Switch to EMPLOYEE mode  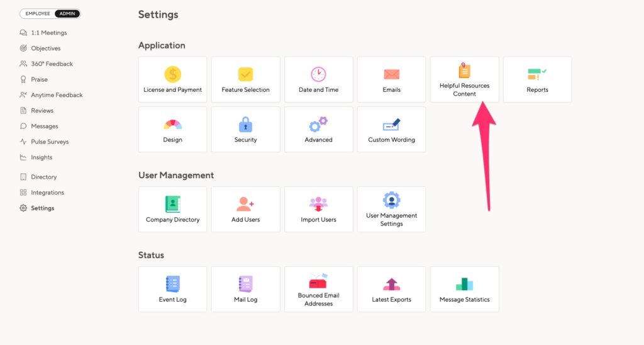[38, 14]
